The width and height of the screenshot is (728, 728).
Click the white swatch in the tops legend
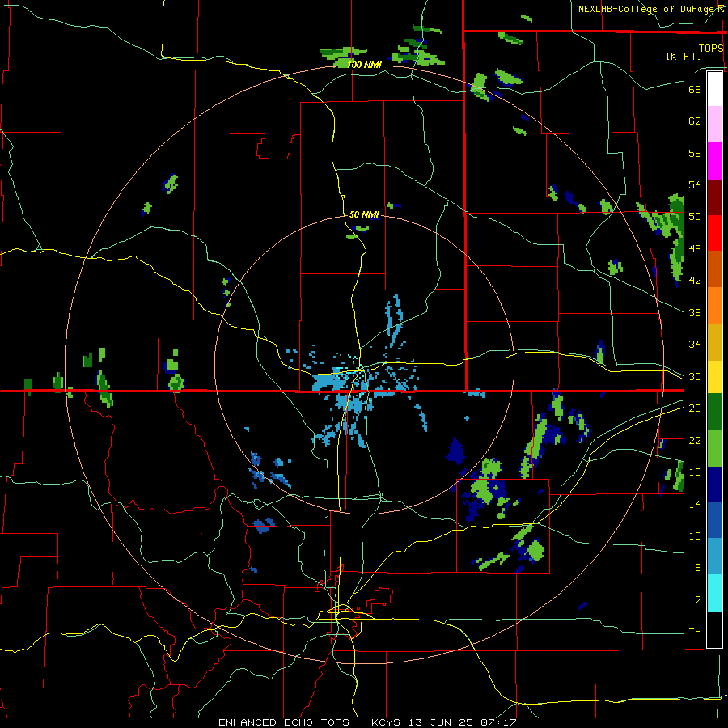[714, 89]
